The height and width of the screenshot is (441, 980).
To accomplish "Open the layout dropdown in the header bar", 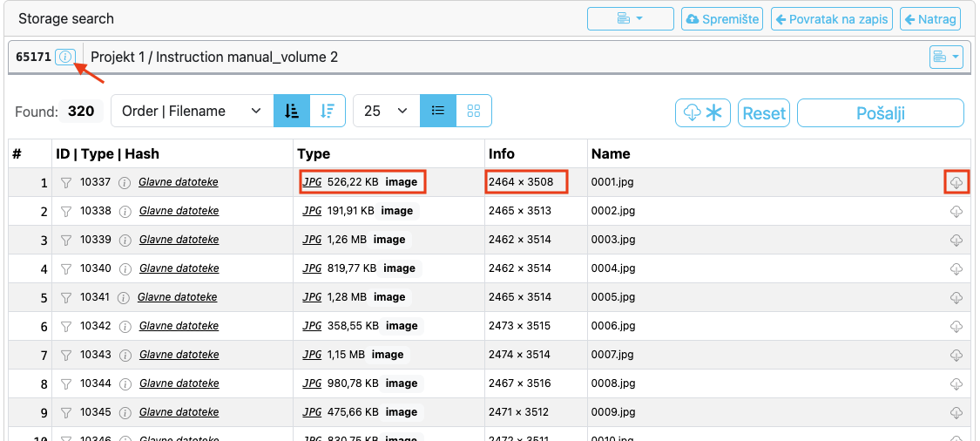I will 630,19.
